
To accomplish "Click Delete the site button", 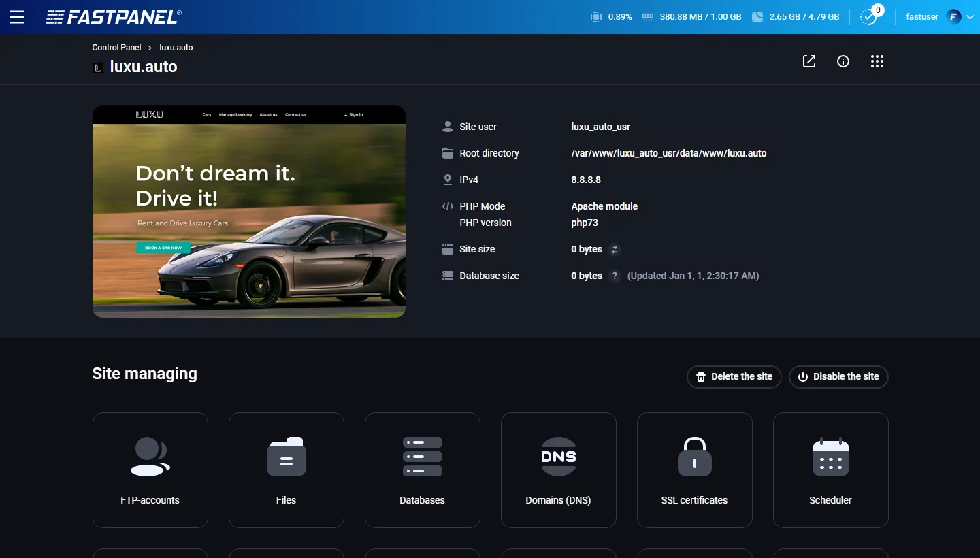I will [734, 376].
